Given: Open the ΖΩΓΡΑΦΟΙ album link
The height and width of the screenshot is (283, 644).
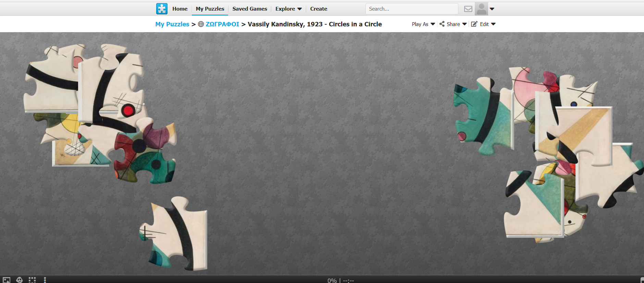Looking at the screenshot, I should [x=222, y=24].
